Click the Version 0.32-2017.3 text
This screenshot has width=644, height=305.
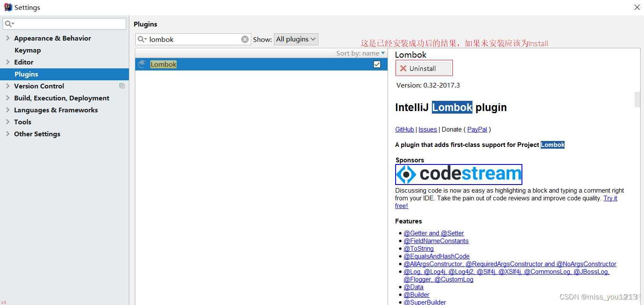[x=428, y=85]
